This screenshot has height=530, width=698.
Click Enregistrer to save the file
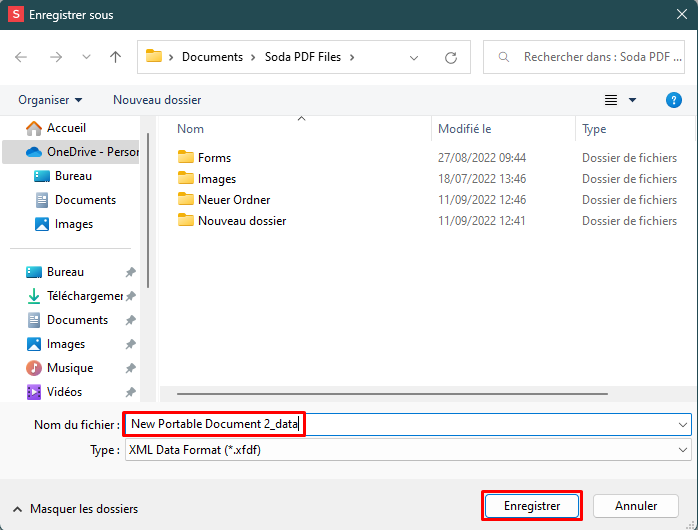click(532, 506)
